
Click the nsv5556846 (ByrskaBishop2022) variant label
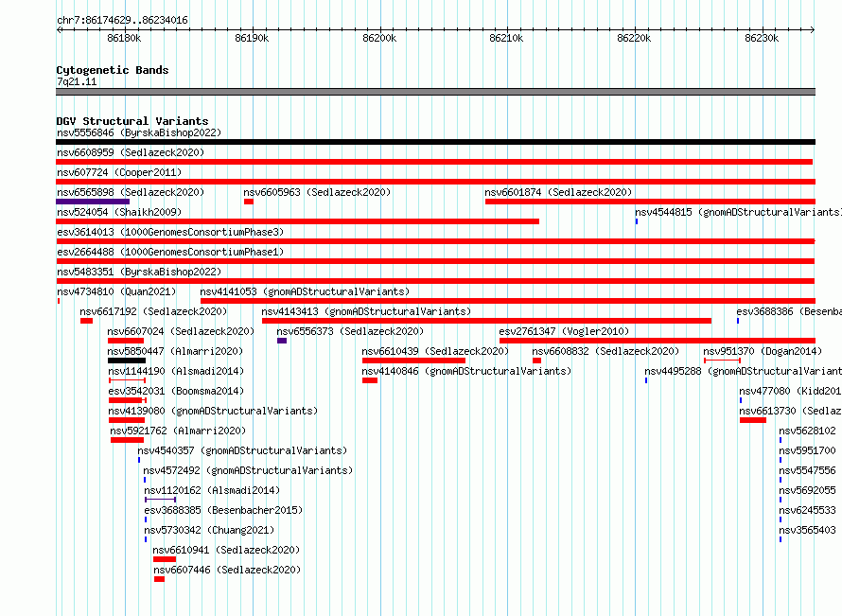(x=139, y=132)
